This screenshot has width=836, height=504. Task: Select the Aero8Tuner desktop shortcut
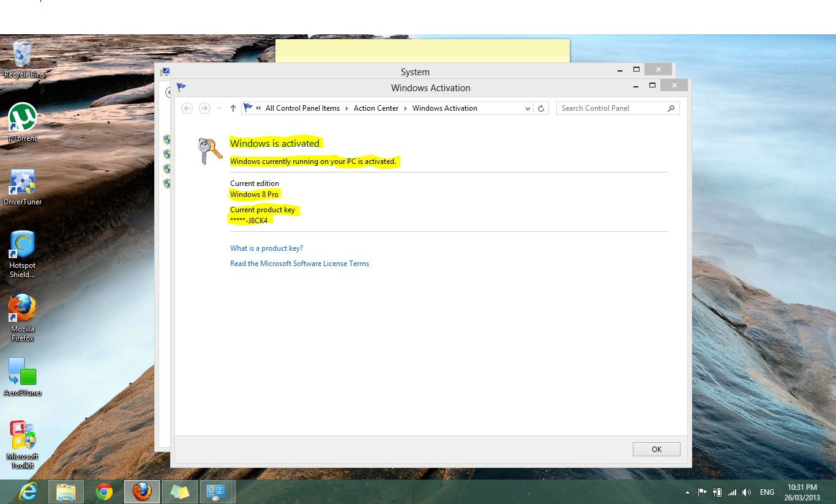pos(23,377)
